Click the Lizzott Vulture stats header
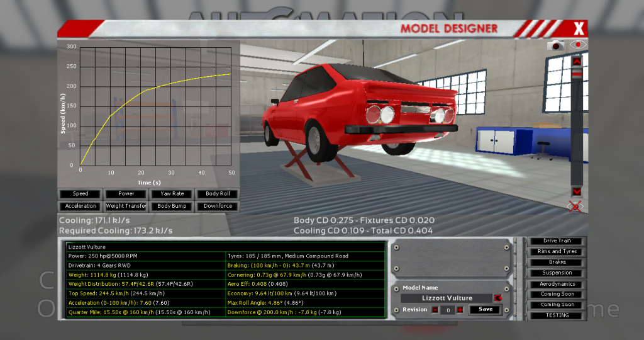 [226, 247]
